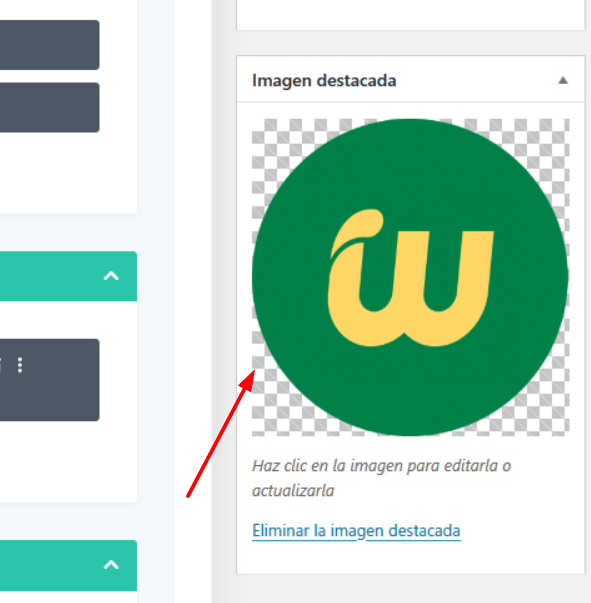Open the three vertical dots options menu
The height and width of the screenshot is (603, 591).
20,365
